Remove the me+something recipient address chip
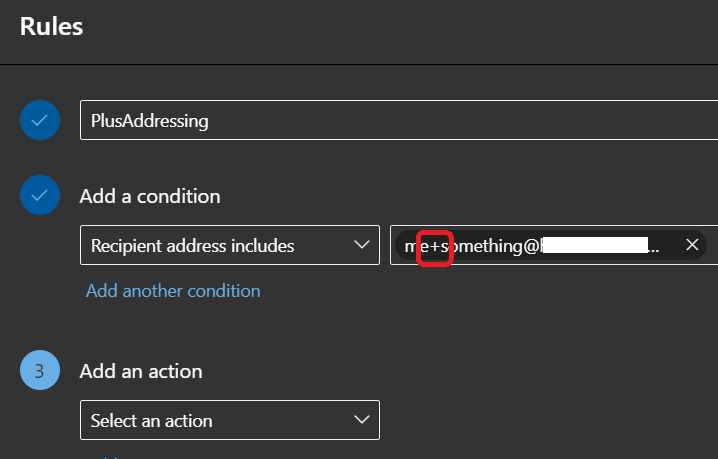The height and width of the screenshot is (459, 718). pyautogui.click(x=692, y=245)
